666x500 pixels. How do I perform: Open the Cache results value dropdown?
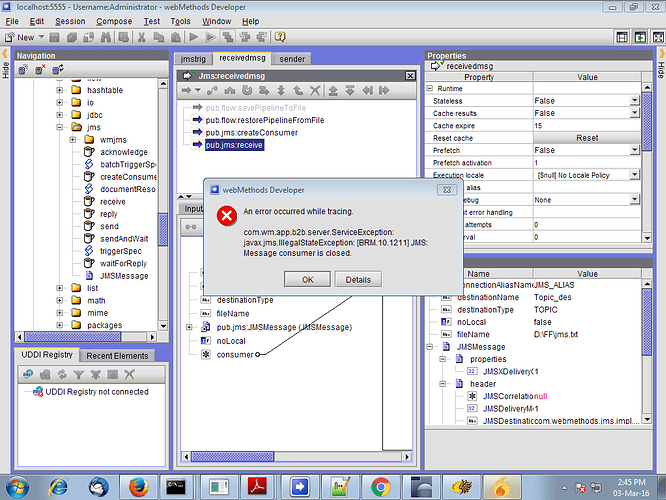point(634,113)
